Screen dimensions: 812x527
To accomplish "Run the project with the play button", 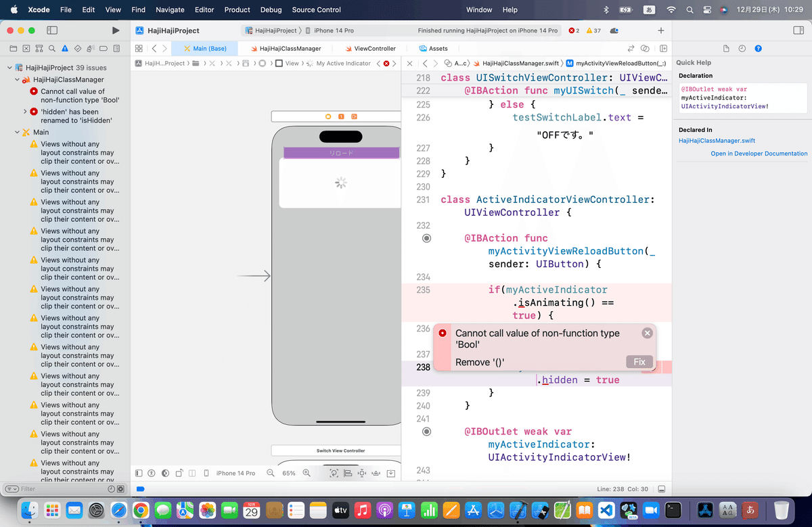I will coord(116,30).
